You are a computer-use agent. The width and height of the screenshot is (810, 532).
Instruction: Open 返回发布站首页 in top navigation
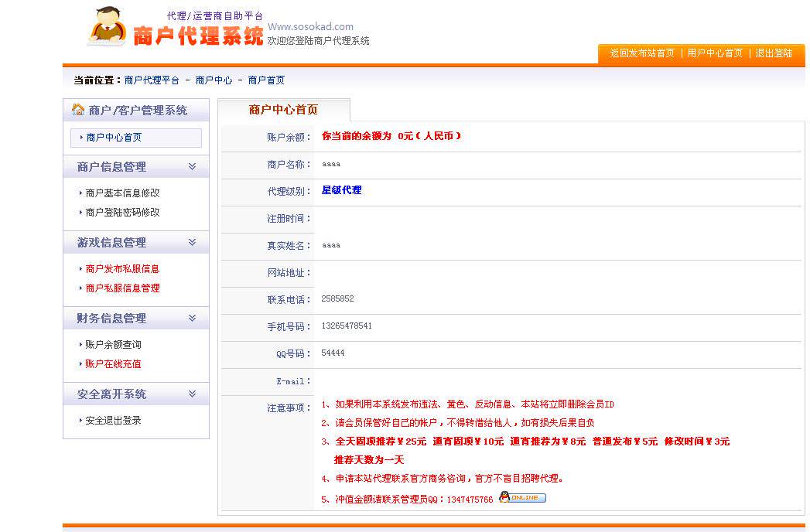tap(642, 53)
